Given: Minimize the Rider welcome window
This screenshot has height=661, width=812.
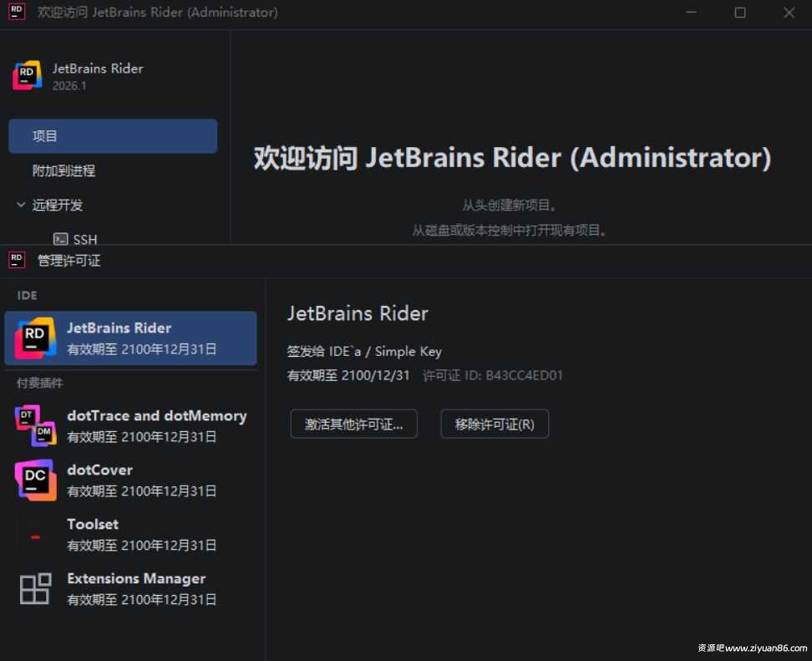Looking at the screenshot, I should (691, 13).
